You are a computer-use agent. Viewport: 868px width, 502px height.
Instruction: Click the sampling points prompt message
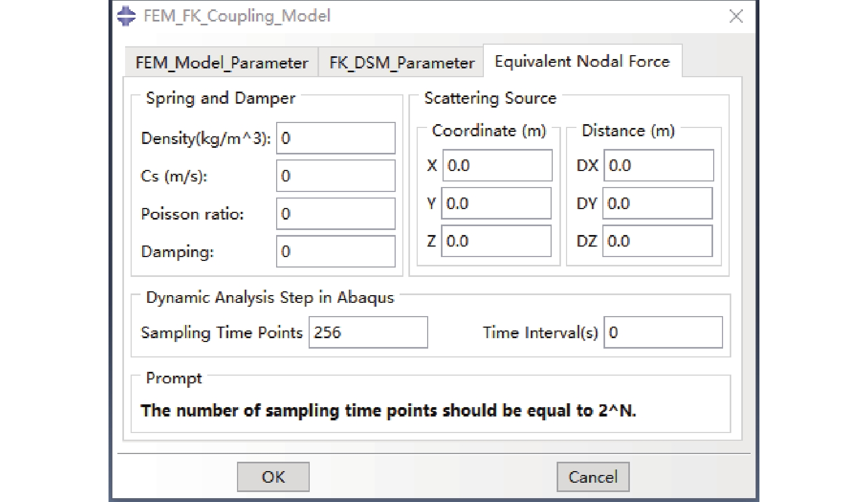(x=388, y=411)
